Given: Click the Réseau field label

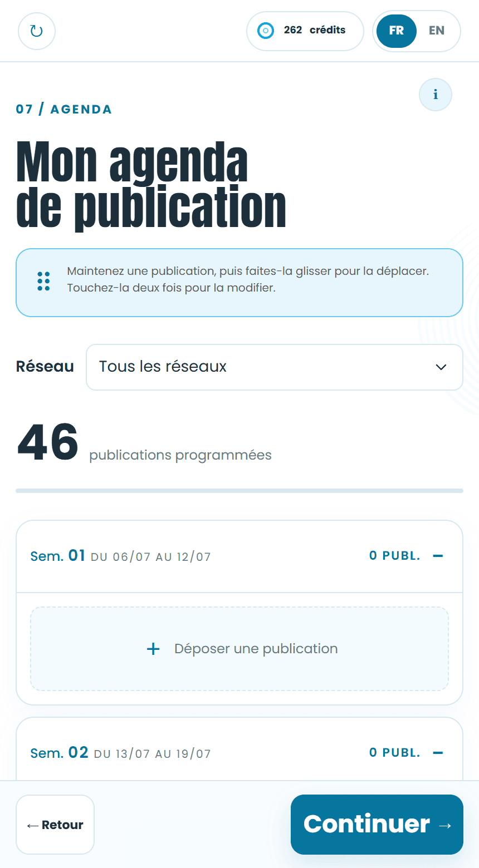Looking at the screenshot, I should [45, 367].
